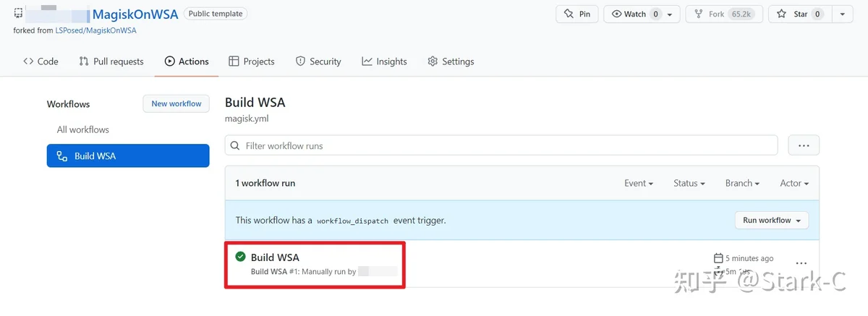Click the workflow icon beside Build WSA sidebar item
This screenshot has width=868, height=316.
coord(61,156)
